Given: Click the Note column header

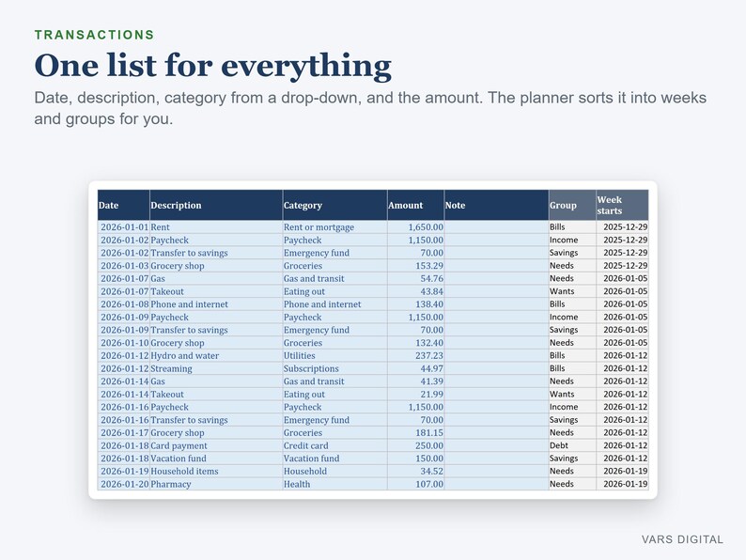Looking at the screenshot, I should (x=496, y=205).
